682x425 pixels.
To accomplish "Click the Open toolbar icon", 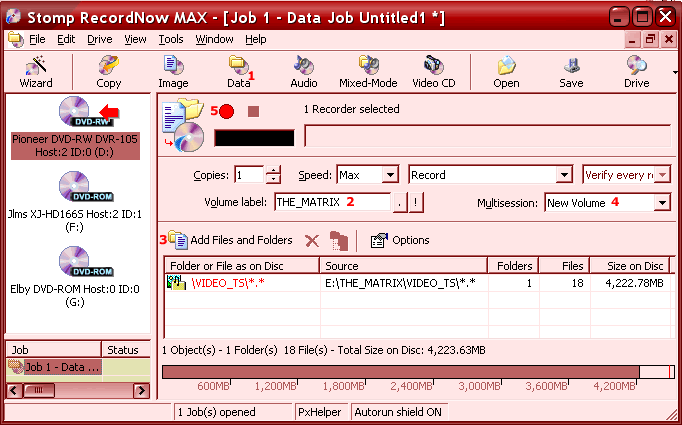I will [506, 72].
